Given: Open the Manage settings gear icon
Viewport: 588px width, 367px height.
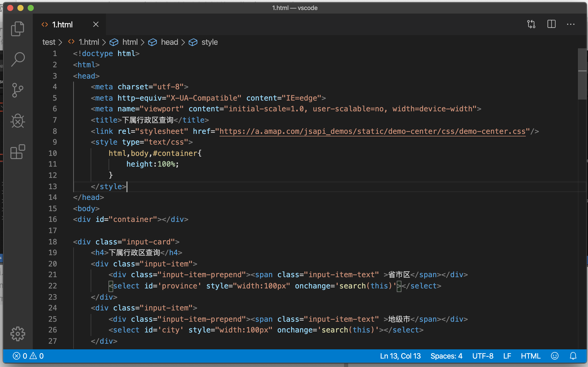Looking at the screenshot, I should (17, 333).
